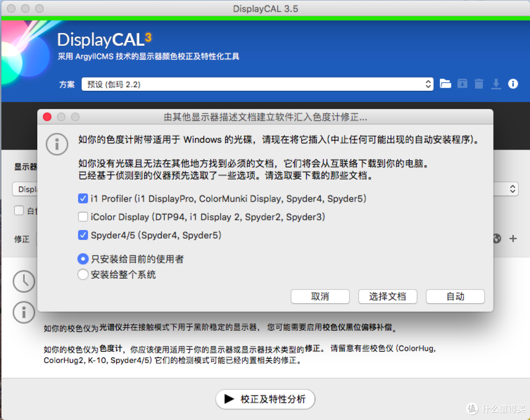Enable the i1 Profiler checkbox

coord(83,198)
